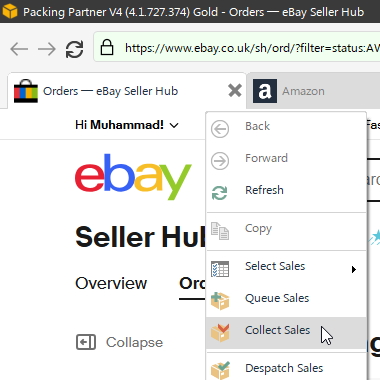Click the Collapse sidebar icon
The height and width of the screenshot is (380, 380).
pyautogui.click(x=86, y=342)
